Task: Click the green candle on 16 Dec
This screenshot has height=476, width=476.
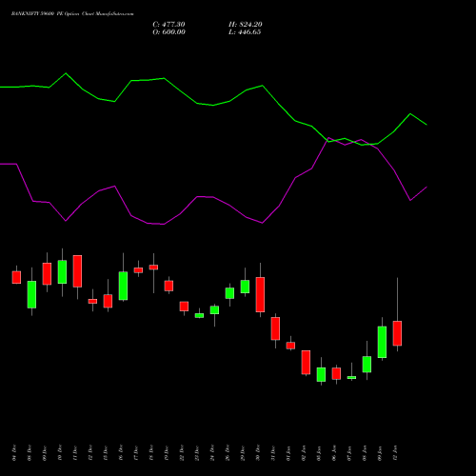Action: pos(123,286)
